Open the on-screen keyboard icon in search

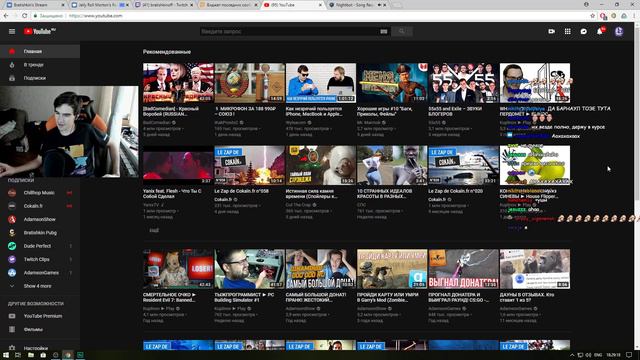point(384,31)
